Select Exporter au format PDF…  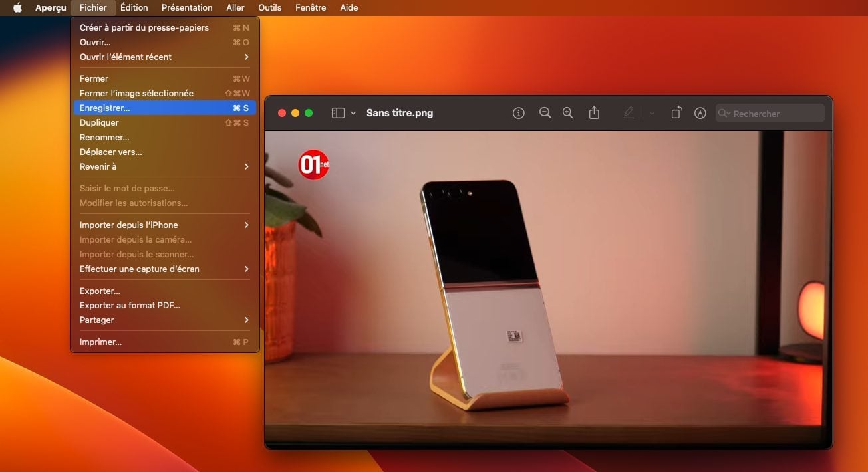(165, 305)
